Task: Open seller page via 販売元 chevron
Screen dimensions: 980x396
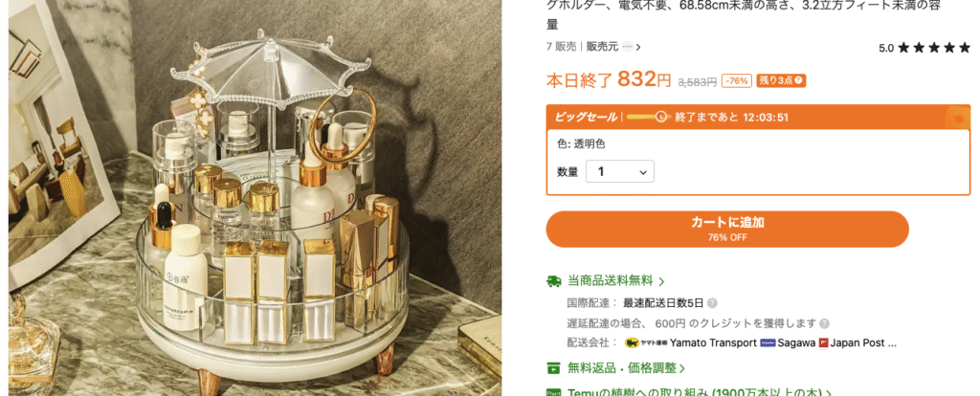Action: pos(638,47)
